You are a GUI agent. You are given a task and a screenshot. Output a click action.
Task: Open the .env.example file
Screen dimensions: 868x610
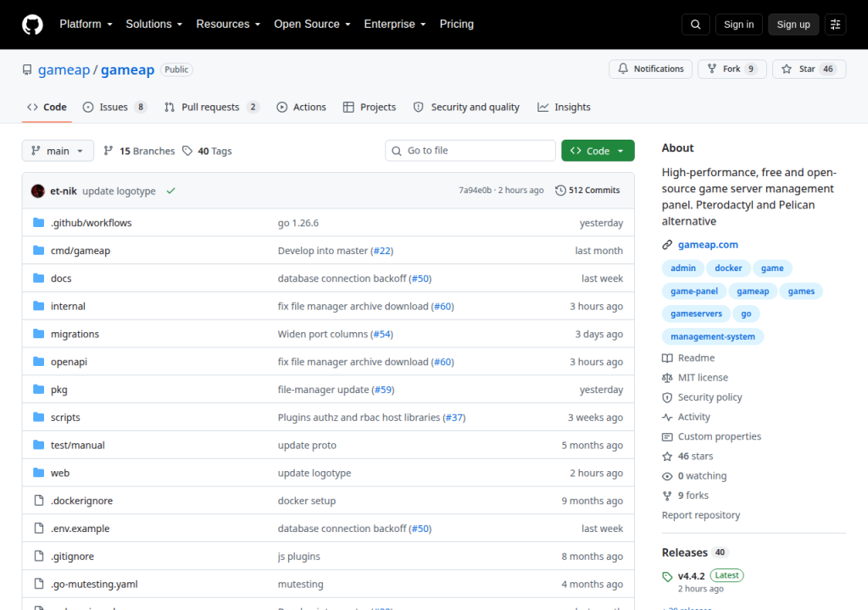(x=81, y=529)
